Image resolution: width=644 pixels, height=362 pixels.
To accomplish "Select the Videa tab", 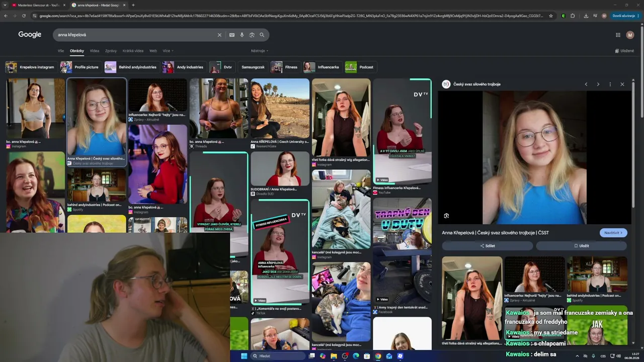I will click(95, 51).
